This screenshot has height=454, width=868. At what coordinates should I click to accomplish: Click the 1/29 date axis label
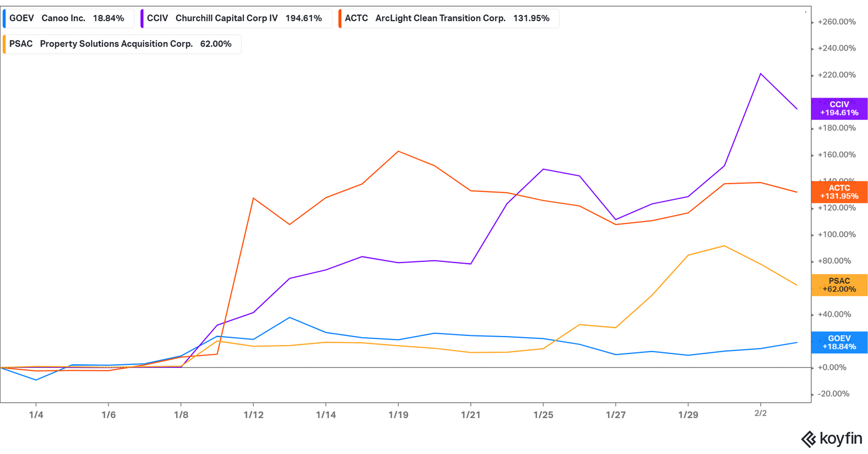tap(688, 414)
